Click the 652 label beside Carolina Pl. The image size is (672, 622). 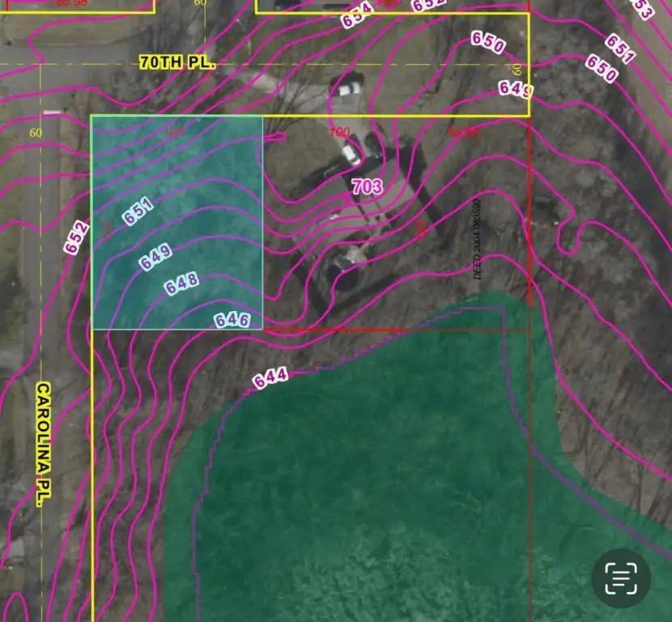coord(77,237)
